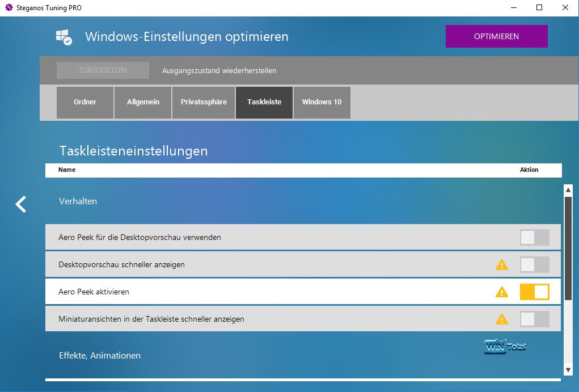Click warning icon beside Aero Peek aktivieren

coord(501,292)
